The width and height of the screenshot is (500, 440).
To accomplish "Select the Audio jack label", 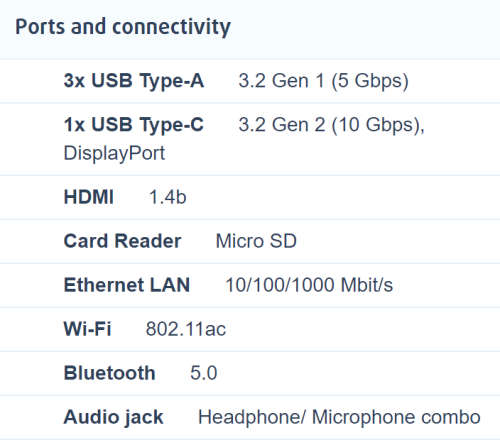I will [113, 417].
